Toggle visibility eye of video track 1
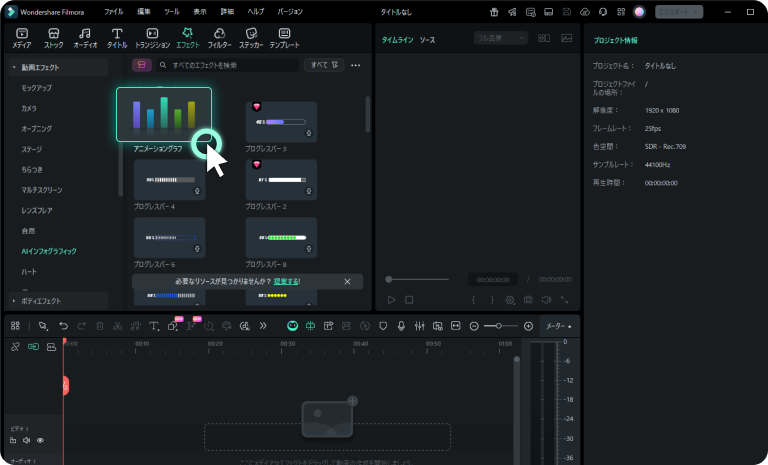Image resolution: width=768 pixels, height=465 pixels. coord(41,440)
